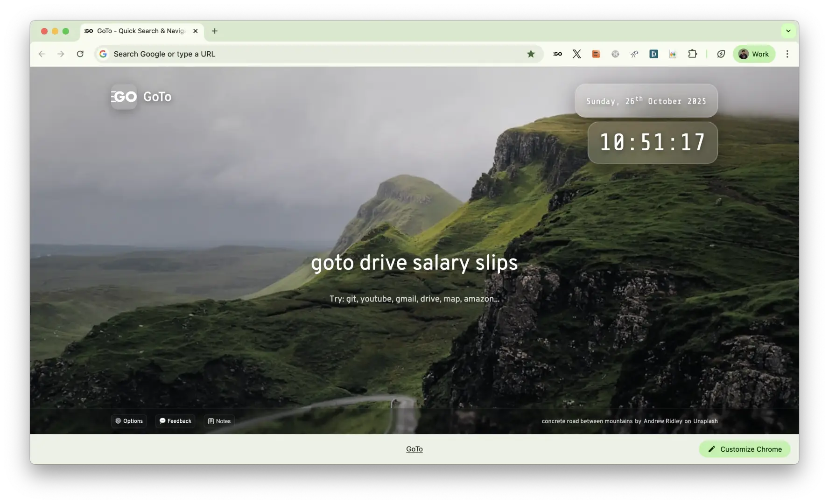
Task: Click the Customize Chrome button
Action: pyautogui.click(x=744, y=449)
